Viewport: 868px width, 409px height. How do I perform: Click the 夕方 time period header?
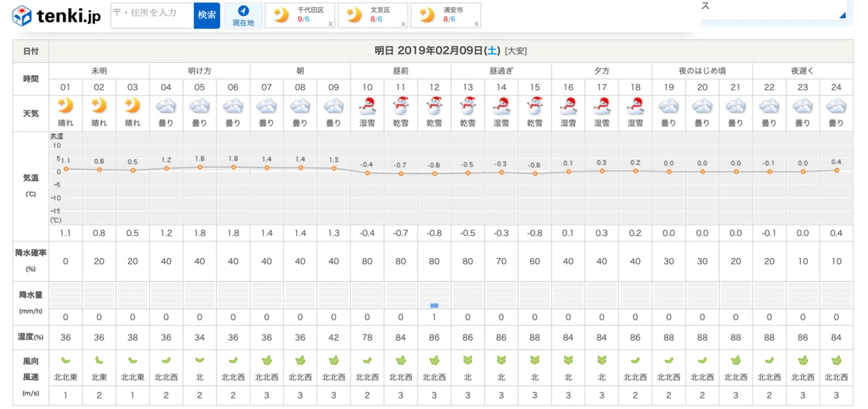click(x=602, y=71)
